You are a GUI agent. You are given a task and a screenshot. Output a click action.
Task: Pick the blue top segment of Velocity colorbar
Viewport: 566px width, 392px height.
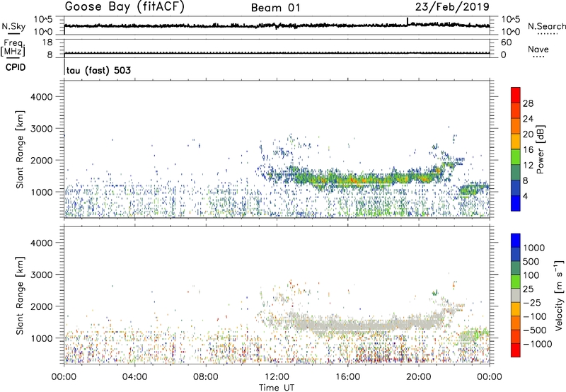click(x=516, y=241)
